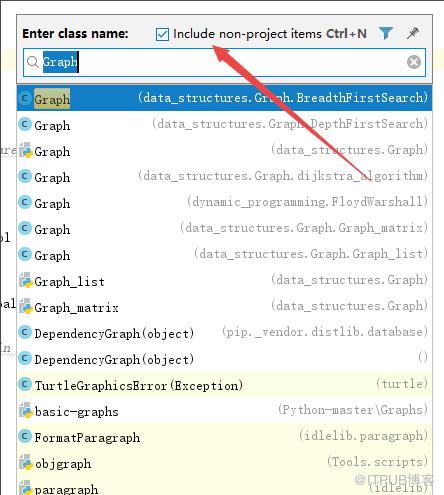Open basic-graphs from Python-master\Graphs
Image resolution: width=444 pixels, height=495 pixels.
click(x=224, y=411)
